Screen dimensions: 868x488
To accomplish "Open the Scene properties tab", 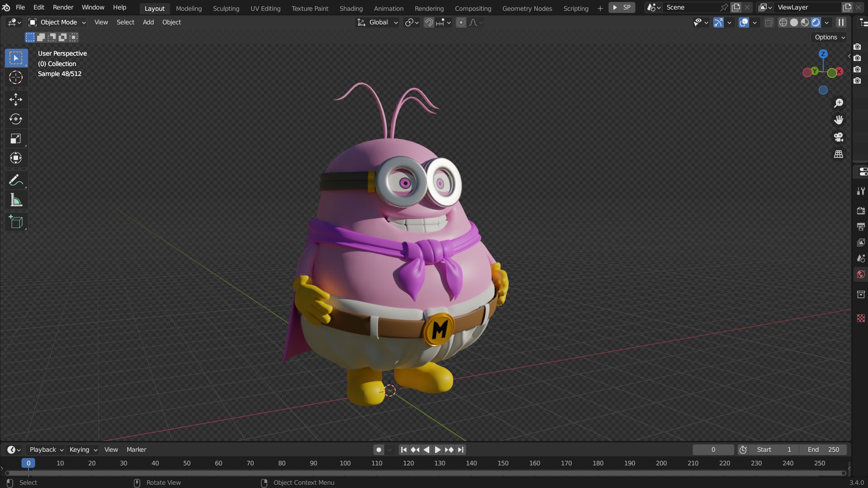I will tap(861, 258).
